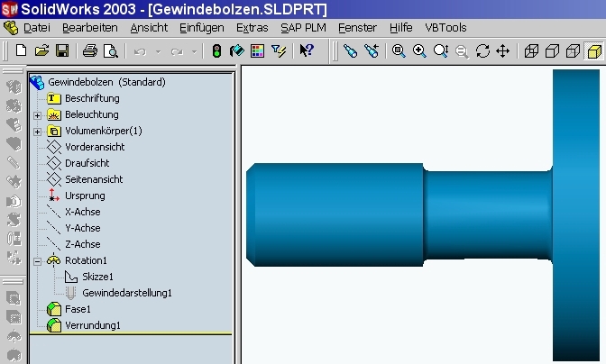Switch to Wireframe display cube
Image resolution: width=606 pixels, height=364 pixels.
click(x=531, y=50)
